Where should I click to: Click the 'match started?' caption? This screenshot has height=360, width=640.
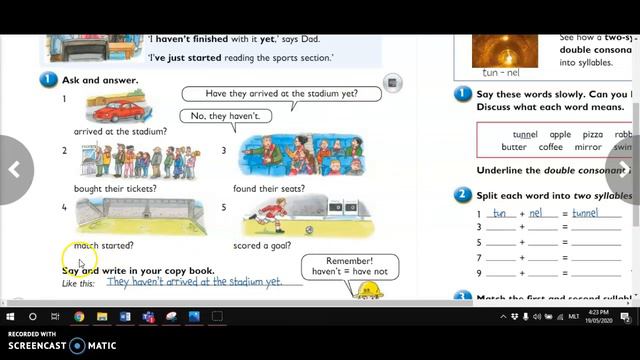click(104, 246)
